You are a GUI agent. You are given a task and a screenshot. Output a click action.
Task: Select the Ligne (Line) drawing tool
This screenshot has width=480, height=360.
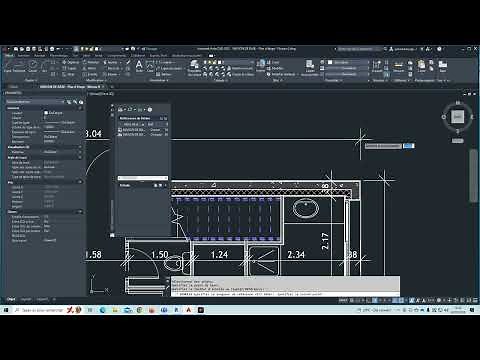pyautogui.click(x=7, y=66)
